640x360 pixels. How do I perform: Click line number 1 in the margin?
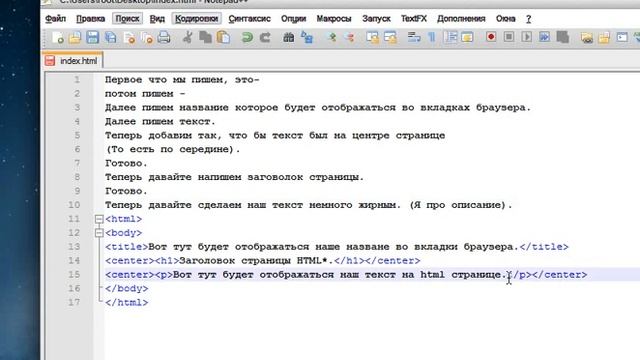77,80
